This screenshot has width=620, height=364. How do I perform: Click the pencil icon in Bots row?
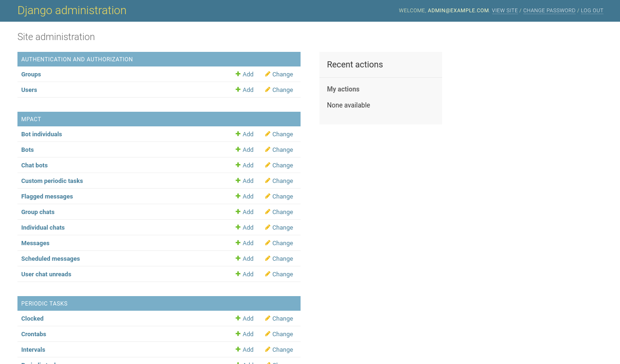(268, 149)
